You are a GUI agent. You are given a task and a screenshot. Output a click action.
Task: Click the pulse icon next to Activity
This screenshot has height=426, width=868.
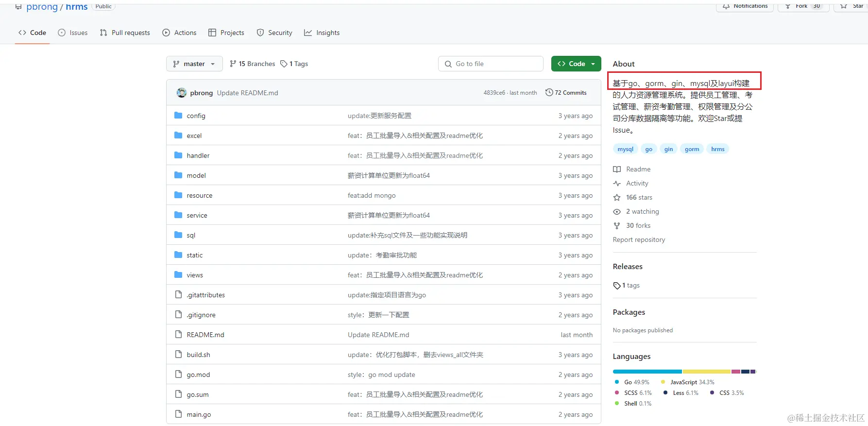tap(617, 183)
